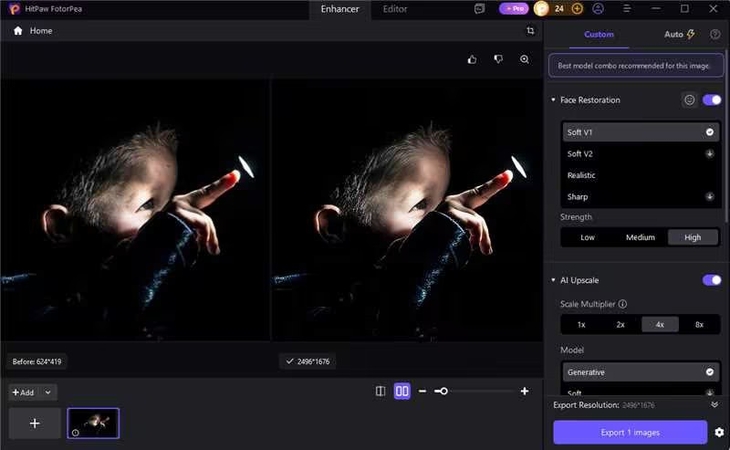Image resolution: width=730 pixels, height=450 pixels.
Task: Zoom out with the minus icon
Action: tap(422, 391)
